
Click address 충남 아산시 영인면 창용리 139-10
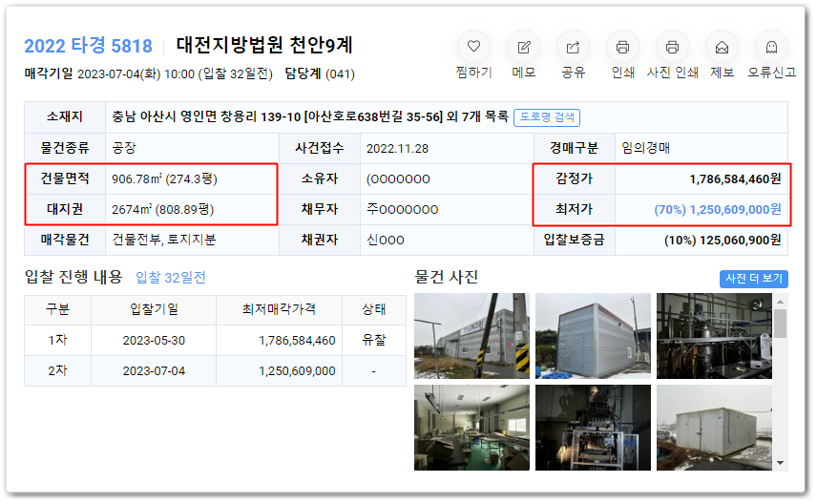click(x=206, y=116)
